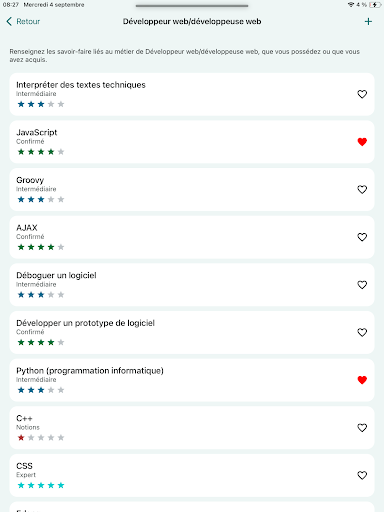Tap the battery indicator in status bar

[x=375, y=5]
